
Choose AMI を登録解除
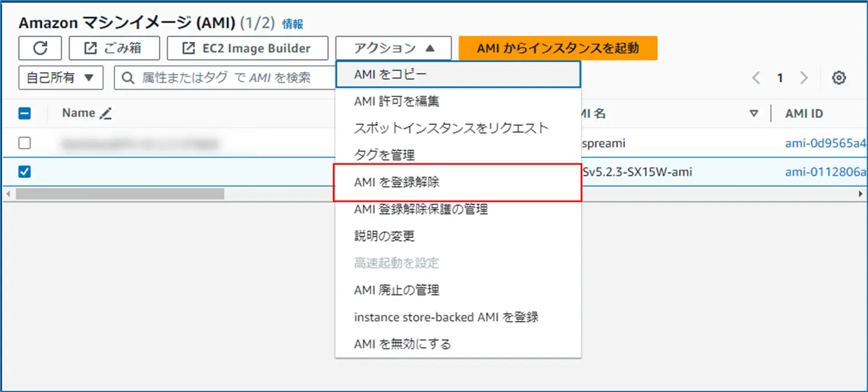458,182
